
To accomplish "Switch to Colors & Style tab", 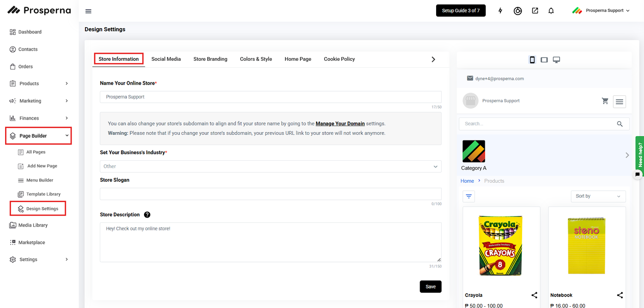I will (256, 59).
